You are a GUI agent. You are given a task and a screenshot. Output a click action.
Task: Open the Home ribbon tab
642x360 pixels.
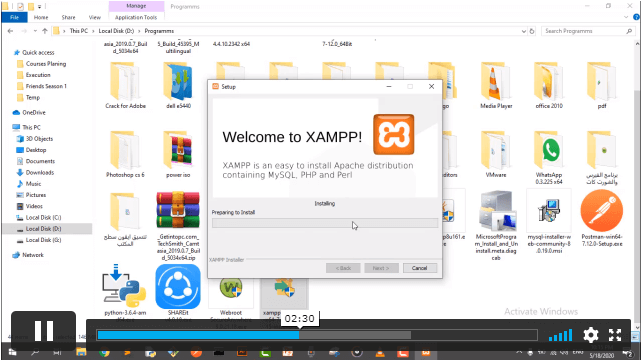coord(41,18)
